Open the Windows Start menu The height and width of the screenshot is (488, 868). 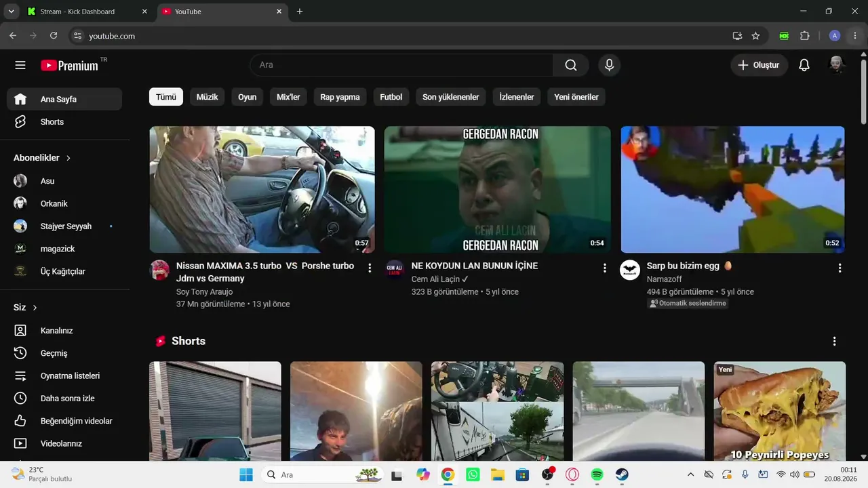[245, 474]
